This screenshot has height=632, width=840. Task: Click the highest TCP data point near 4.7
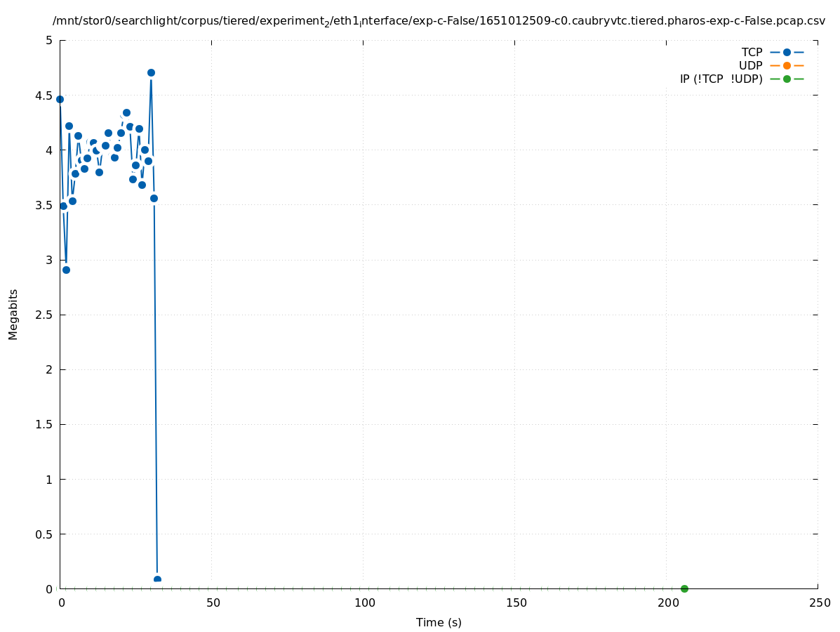pyautogui.click(x=151, y=72)
